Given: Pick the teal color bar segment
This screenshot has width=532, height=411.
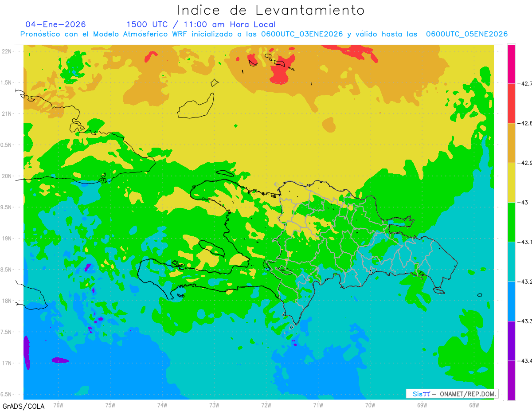Looking at the screenshot, I should (x=511, y=262).
